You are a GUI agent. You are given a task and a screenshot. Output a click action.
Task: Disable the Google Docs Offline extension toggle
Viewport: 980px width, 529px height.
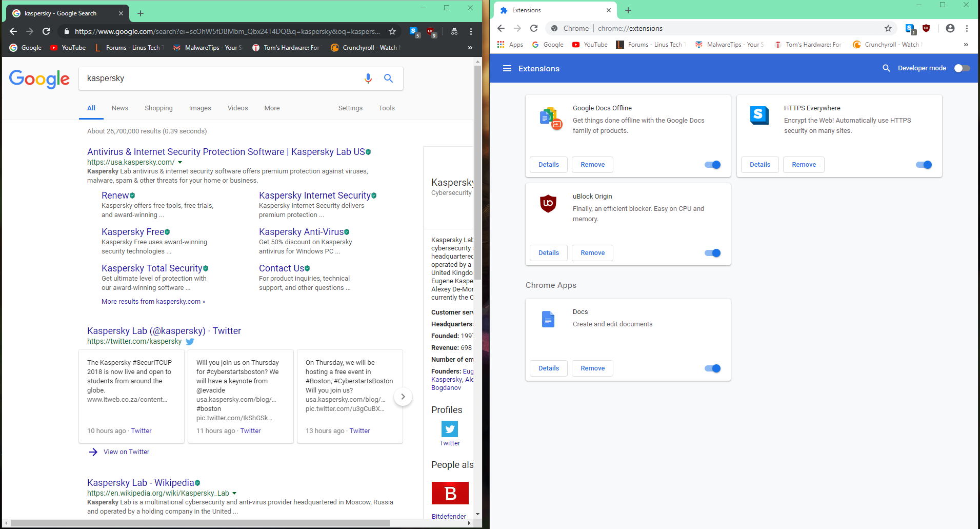[x=712, y=165]
